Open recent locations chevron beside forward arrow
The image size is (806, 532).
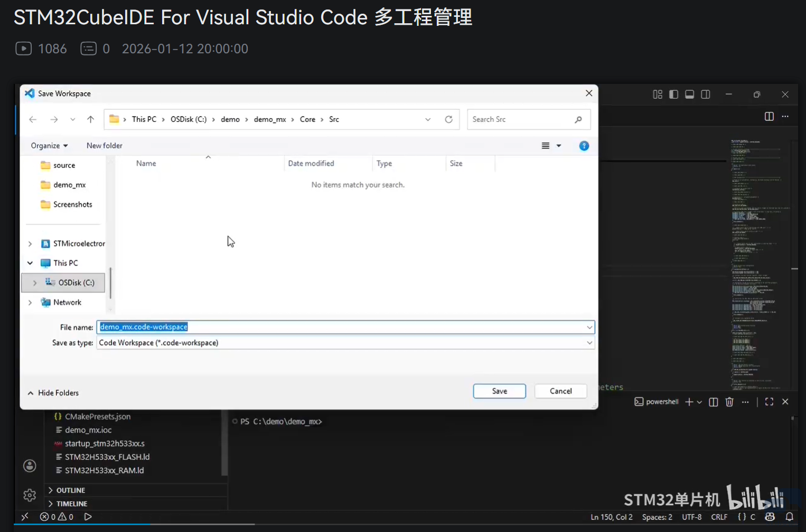coord(72,119)
